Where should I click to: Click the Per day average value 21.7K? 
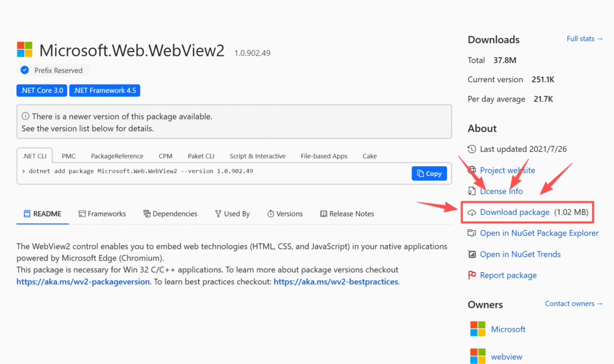543,99
